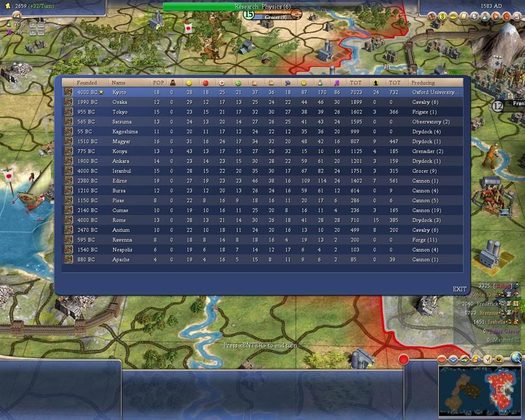Open the Domestic Advisor icon in top bar

tap(432, 16)
